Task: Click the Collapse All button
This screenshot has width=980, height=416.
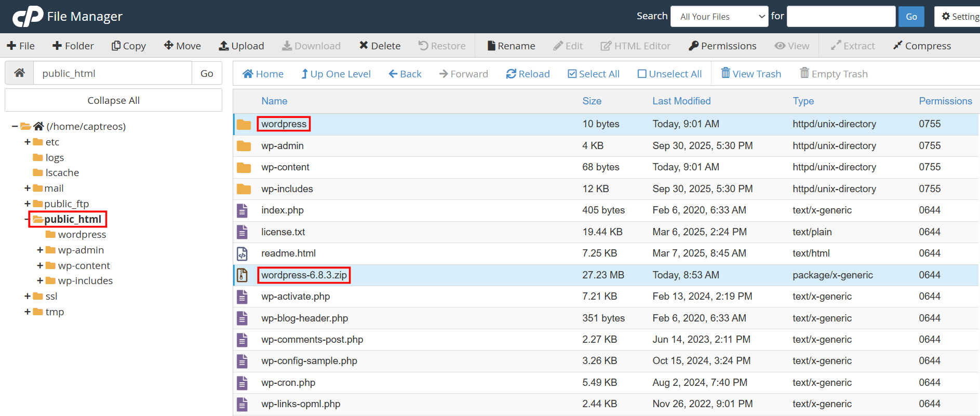Action: (x=113, y=100)
